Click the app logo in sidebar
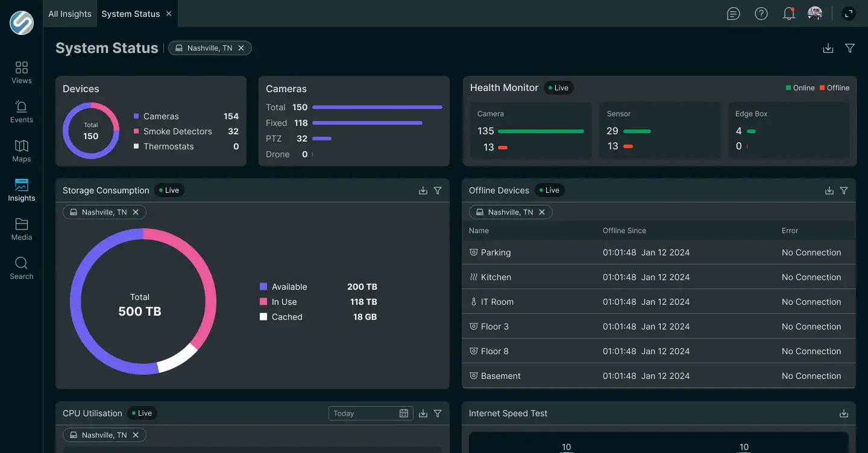 pyautogui.click(x=22, y=23)
